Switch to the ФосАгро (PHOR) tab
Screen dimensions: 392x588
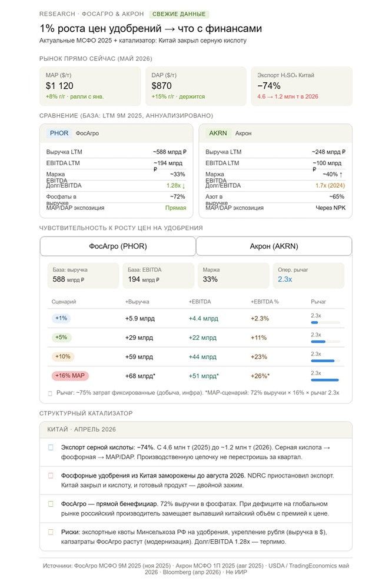118,246
